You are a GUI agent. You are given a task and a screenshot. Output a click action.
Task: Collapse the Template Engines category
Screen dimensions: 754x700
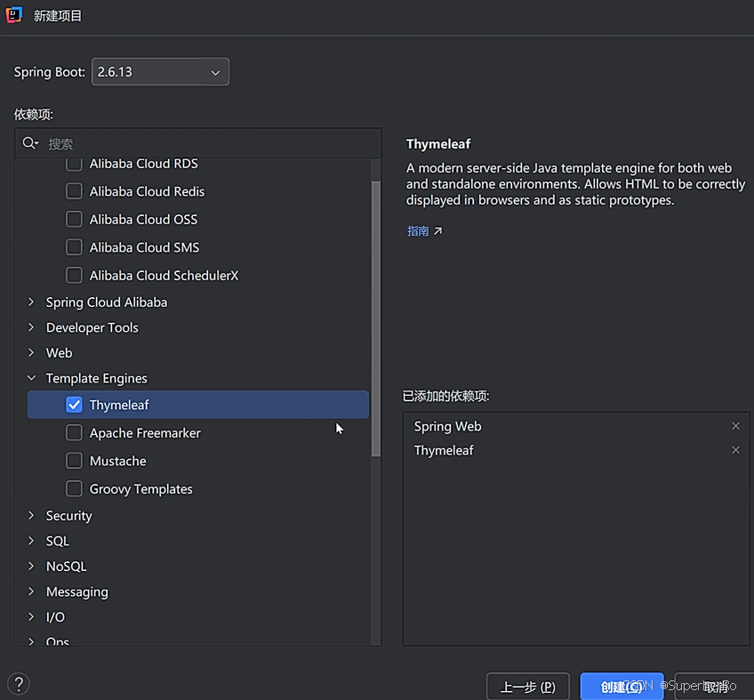(31, 378)
